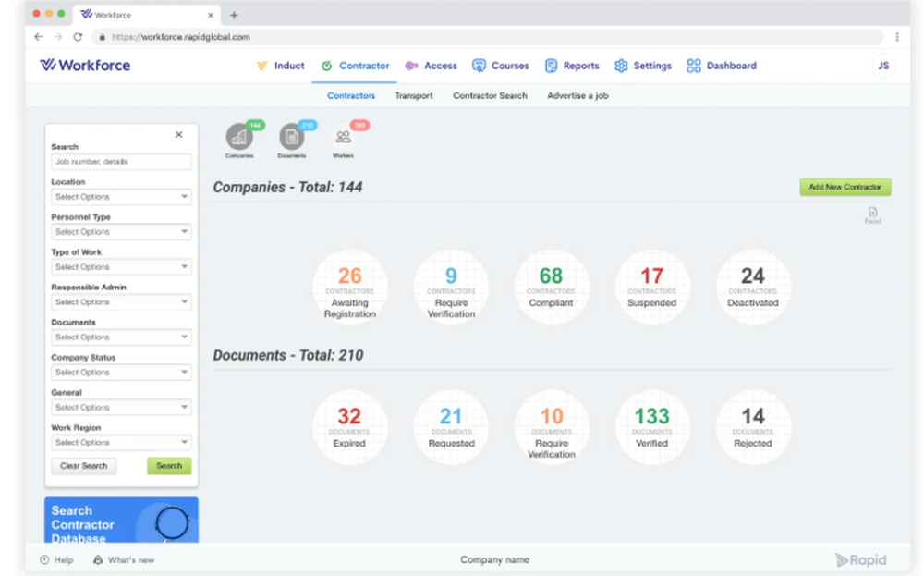Click the Workers icon with 380 badge

coord(344,137)
